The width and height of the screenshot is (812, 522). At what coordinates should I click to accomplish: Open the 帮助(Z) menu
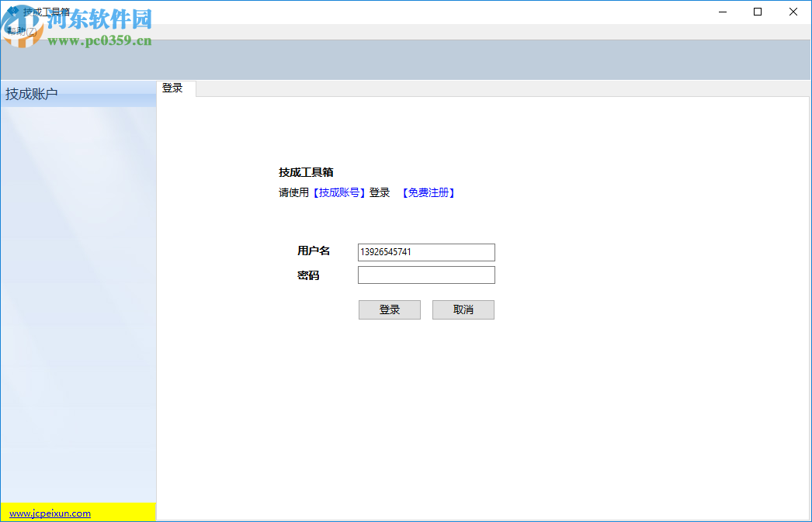(23, 32)
